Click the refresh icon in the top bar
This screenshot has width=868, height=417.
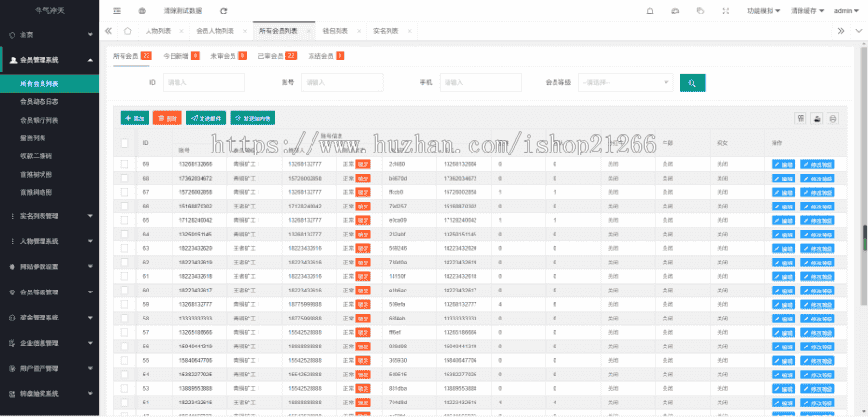click(224, 10)
